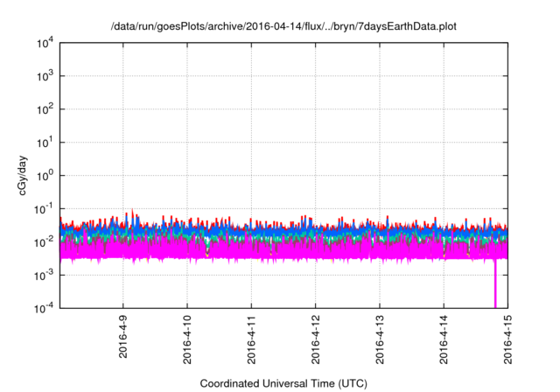Click the 2016-4-11 date label

click(x=251, y=339)
